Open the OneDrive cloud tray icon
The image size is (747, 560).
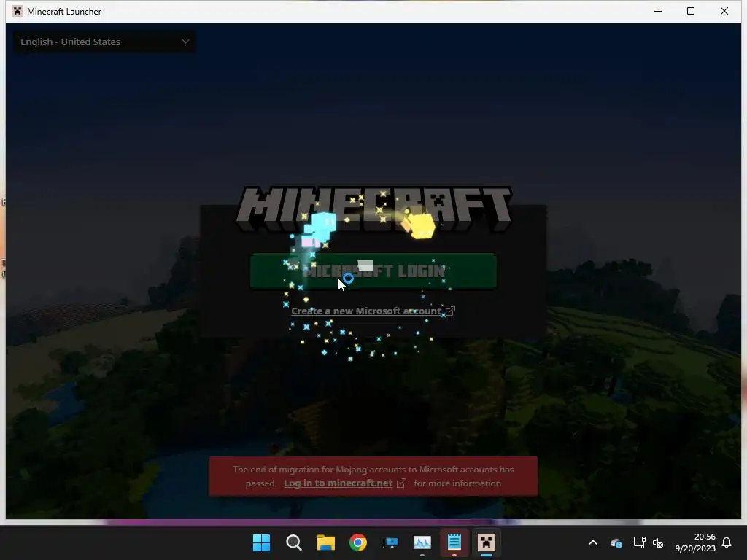pyautogui.click(x=616, y=542)
